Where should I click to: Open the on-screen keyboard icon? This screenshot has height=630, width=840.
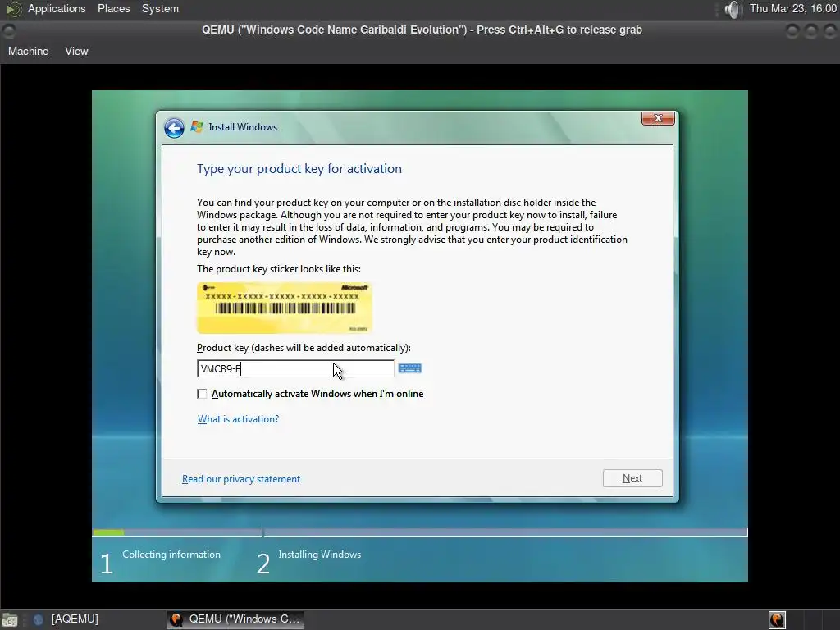click(410, 368)
